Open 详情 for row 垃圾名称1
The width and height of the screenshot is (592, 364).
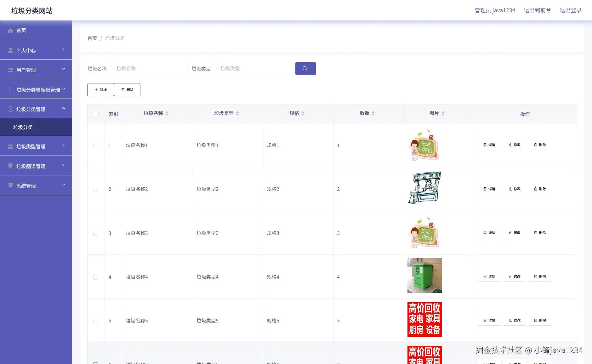489,145
